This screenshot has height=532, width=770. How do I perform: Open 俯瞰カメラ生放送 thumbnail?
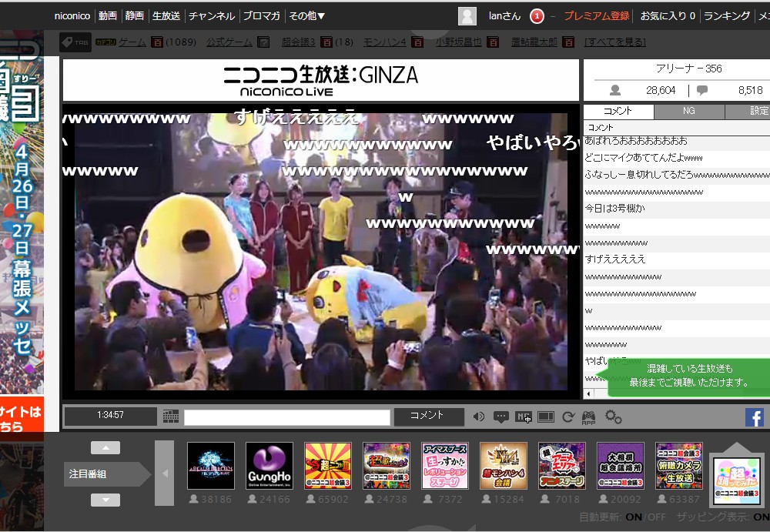point(679,466)
